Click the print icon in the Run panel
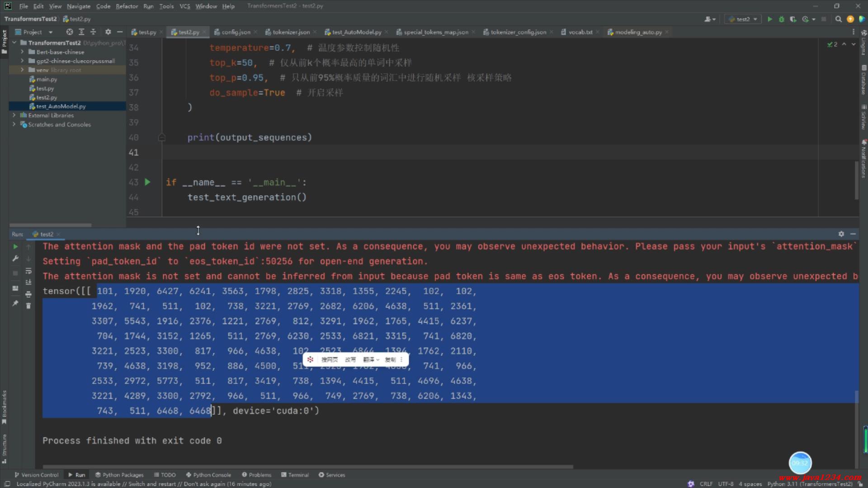 (x=28, y=294)
